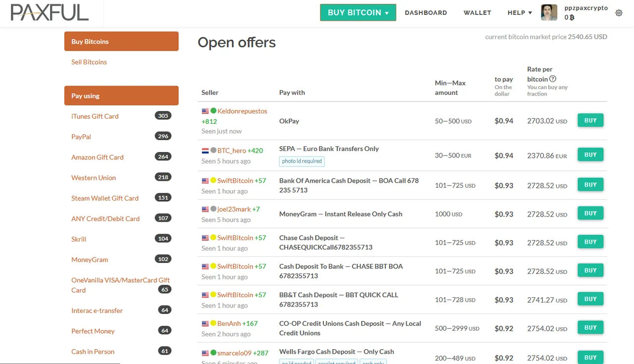Click the 500—2999 USD amount range
This screenshot has width=634, height=364.
point(457,328)
